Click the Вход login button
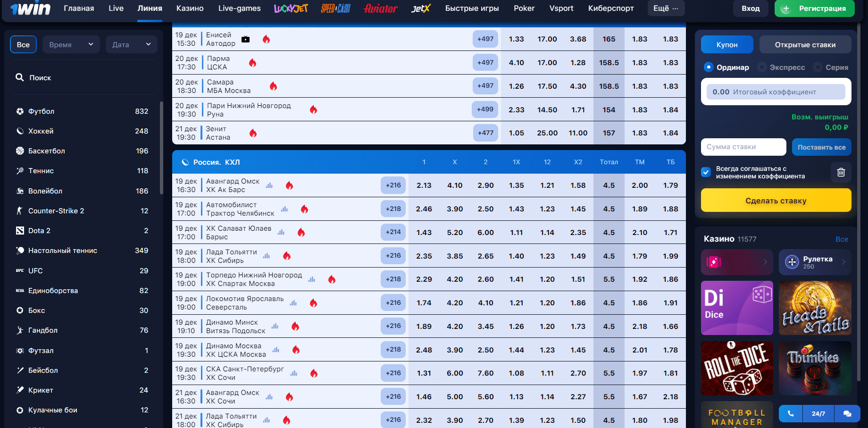The width and height of the screenshot is (868, 428). coord(751,8)
